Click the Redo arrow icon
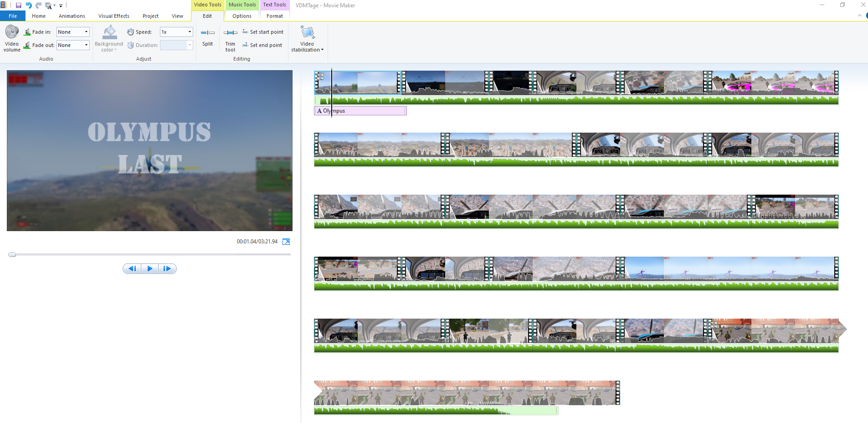Image resolution: width=868 pixels, height=423 pixels. pos(39,5)
